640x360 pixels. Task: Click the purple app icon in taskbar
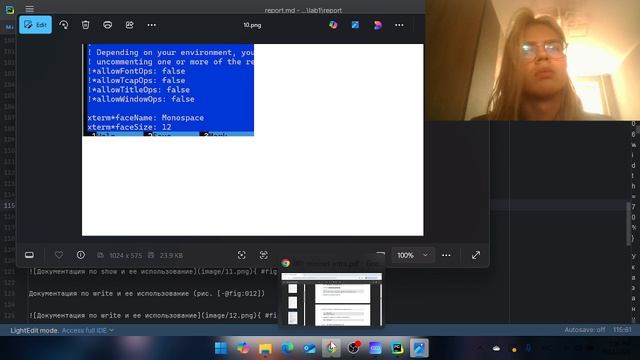click(375, 348)
